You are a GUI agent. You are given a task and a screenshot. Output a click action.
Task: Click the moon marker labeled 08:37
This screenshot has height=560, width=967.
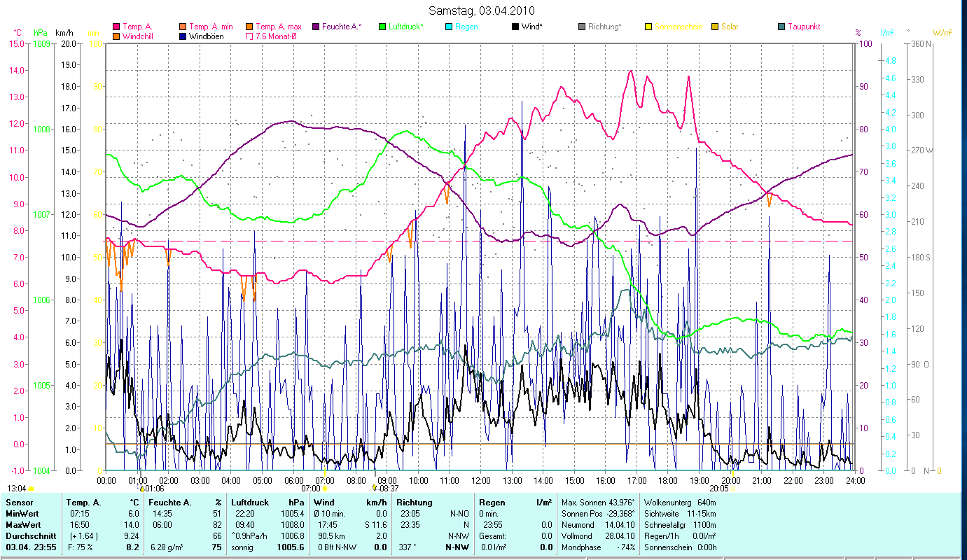click(x=375, y=488)
